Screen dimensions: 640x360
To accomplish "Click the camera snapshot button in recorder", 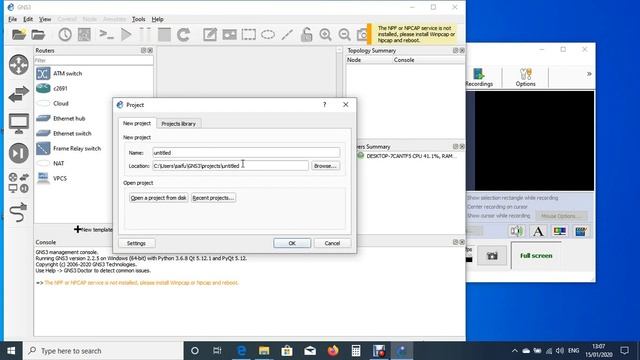I will click(492, 256).
